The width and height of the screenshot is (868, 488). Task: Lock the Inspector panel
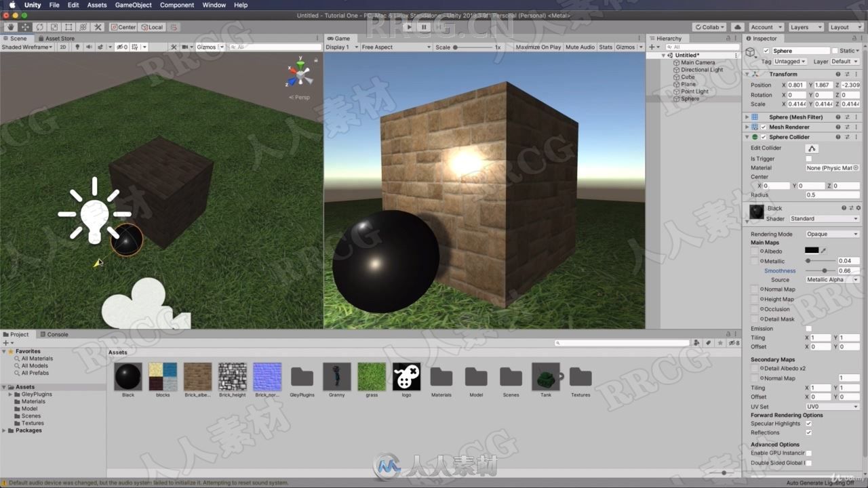854,39
